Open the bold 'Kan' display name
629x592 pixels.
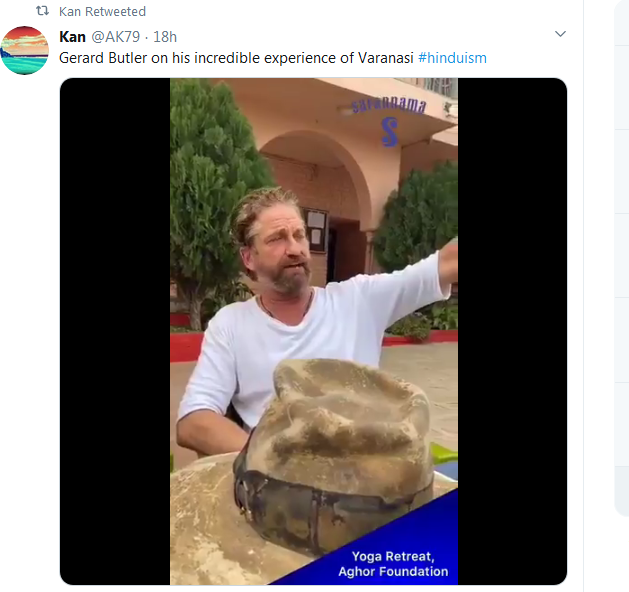coord(72,37)
